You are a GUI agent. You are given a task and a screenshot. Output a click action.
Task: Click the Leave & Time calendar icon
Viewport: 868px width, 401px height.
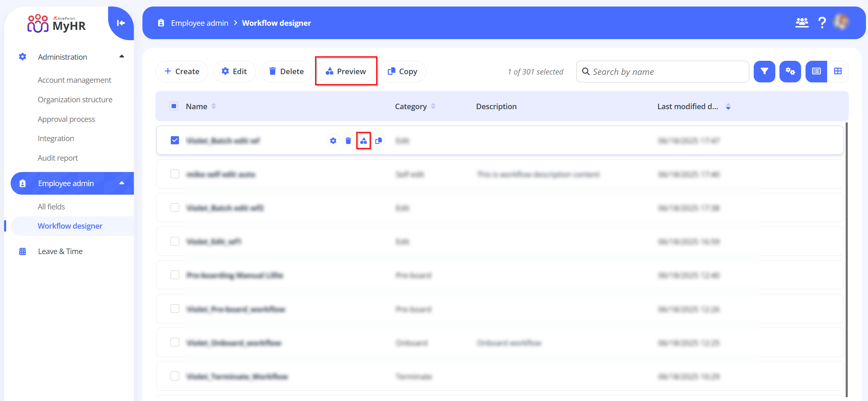tap(23, 251)
